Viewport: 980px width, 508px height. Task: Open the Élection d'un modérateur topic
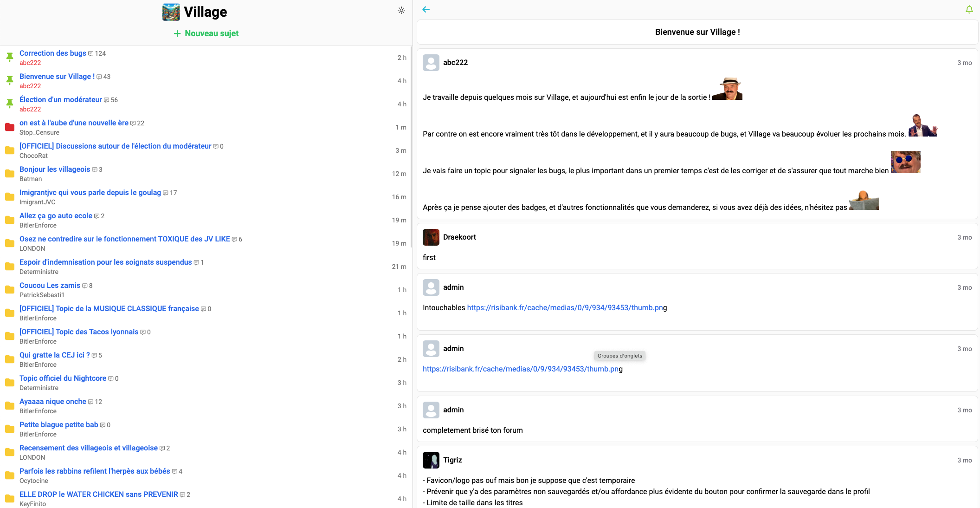[61, 100]
